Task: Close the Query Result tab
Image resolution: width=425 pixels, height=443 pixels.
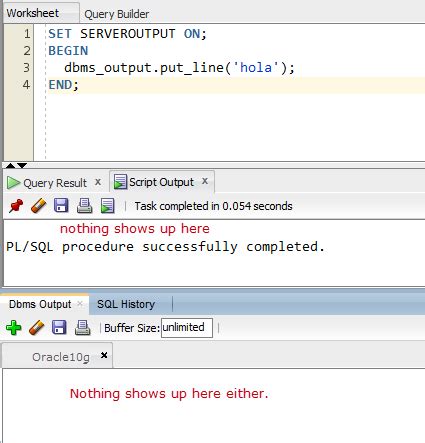Action: (x=98, y=182)
